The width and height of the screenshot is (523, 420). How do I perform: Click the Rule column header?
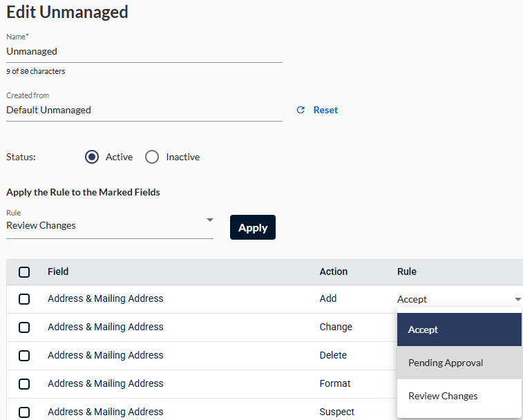pyautogui.click(x=407, y=271)
